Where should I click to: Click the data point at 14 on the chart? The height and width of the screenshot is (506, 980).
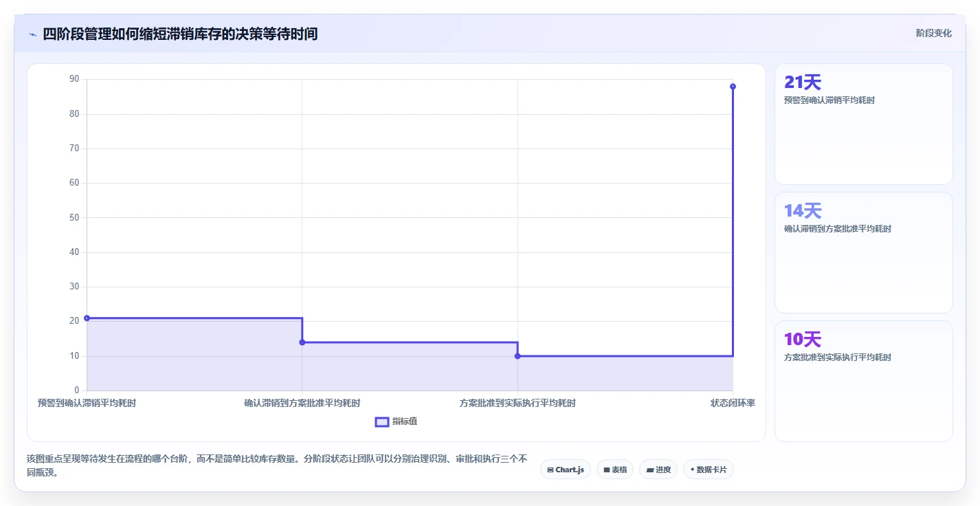302,342
